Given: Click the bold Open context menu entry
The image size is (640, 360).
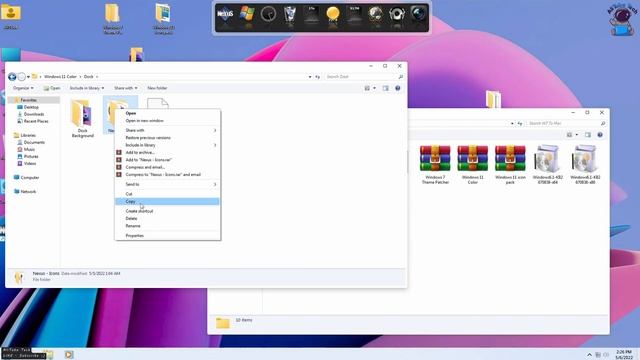Looking at the screenshot, I should coord(168,113).
